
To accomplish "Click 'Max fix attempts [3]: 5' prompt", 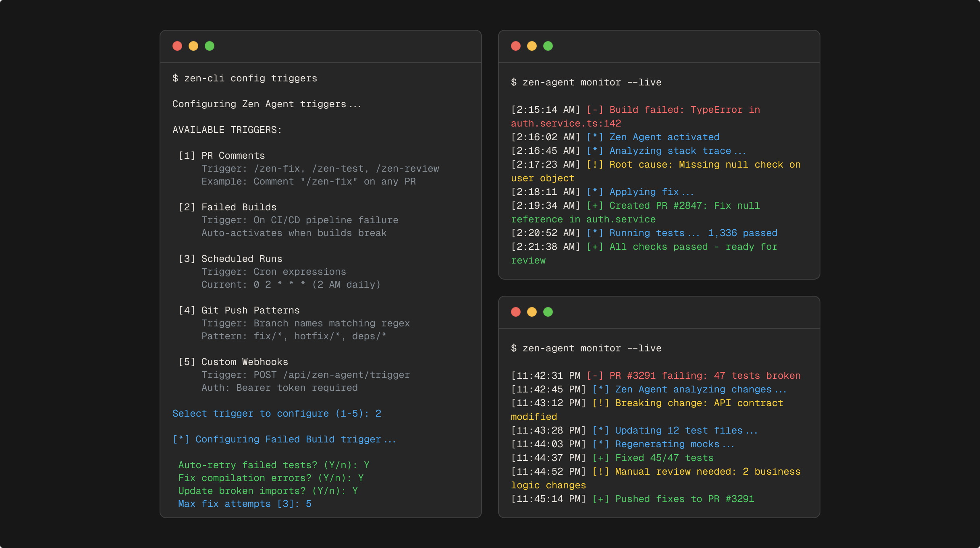I will tap(245, 504).
